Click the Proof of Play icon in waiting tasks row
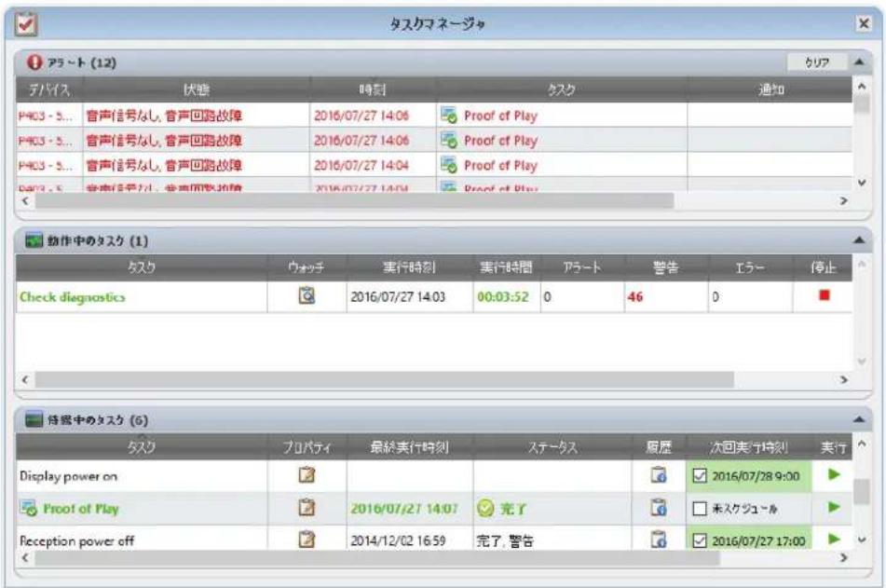 click(29, 508)
